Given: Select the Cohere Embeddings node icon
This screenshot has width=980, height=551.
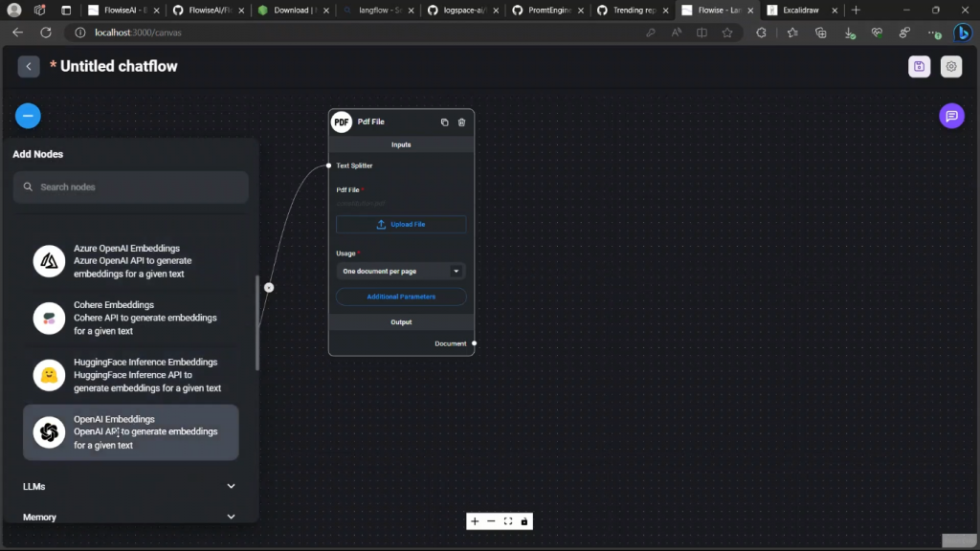Looking at the screenshot, I should tap(49, 318).
